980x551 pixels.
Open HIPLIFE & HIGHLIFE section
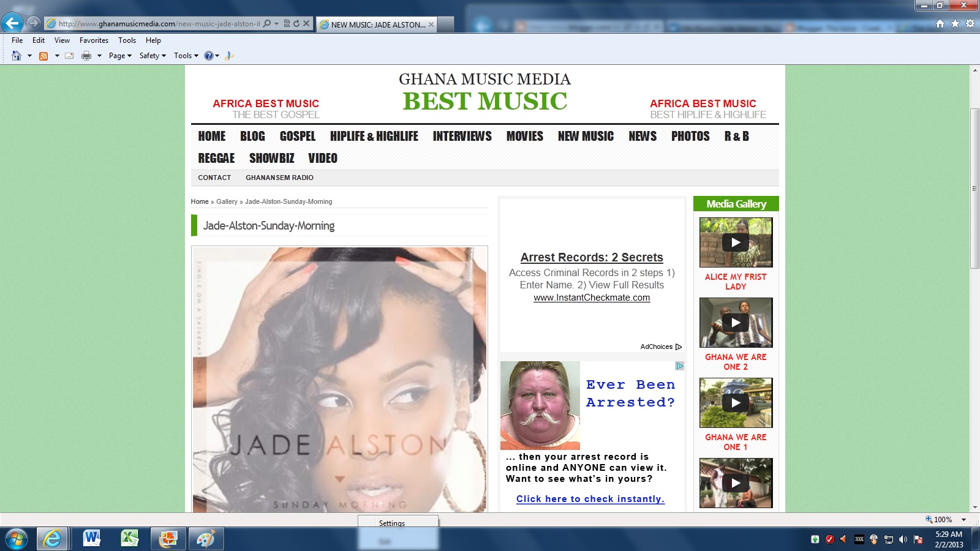374,136
